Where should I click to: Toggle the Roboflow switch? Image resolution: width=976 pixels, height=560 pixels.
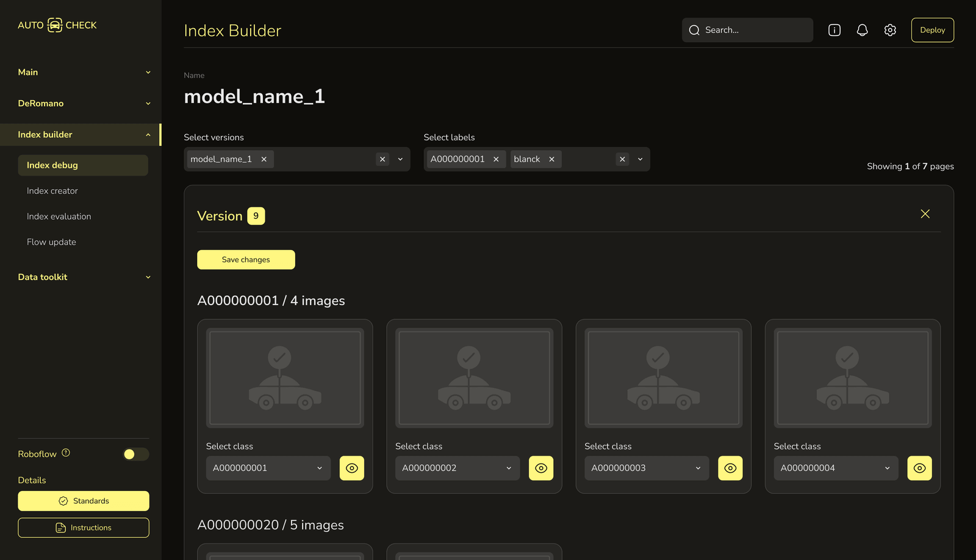click(135, 454)
